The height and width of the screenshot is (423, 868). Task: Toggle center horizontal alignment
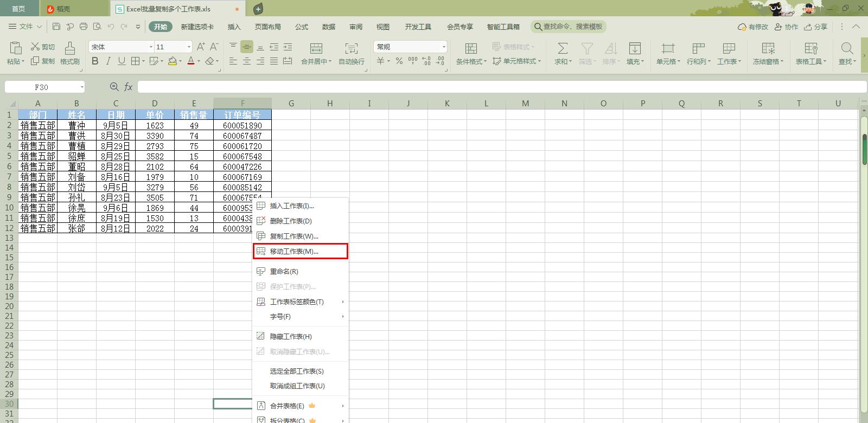[x=247, y=61]
